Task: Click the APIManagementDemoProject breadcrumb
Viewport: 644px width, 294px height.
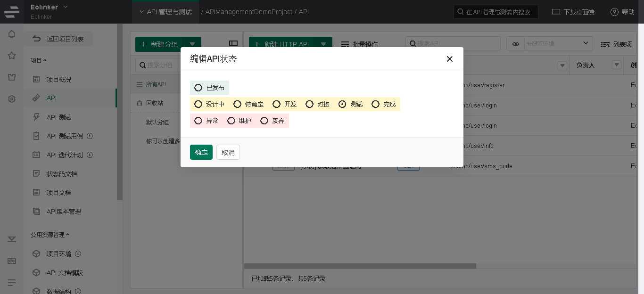Action: pyautogui.click(x=249, y=12)
